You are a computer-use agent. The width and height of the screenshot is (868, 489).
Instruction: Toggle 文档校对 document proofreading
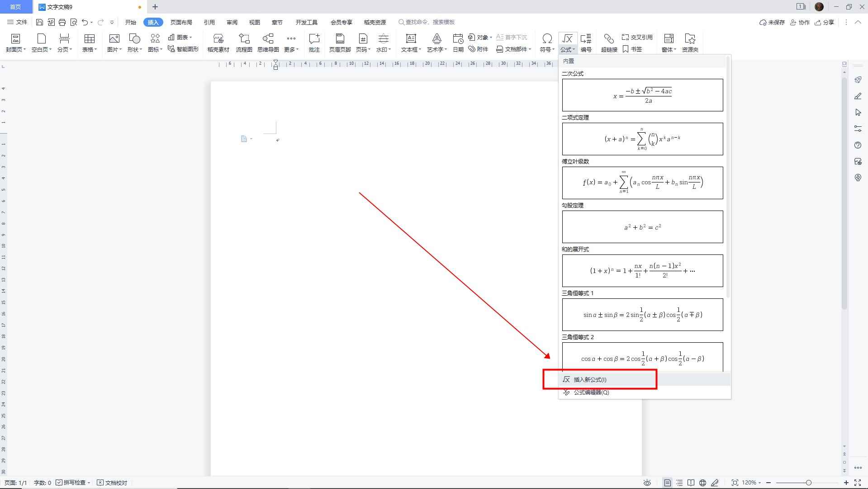point(113,483)
